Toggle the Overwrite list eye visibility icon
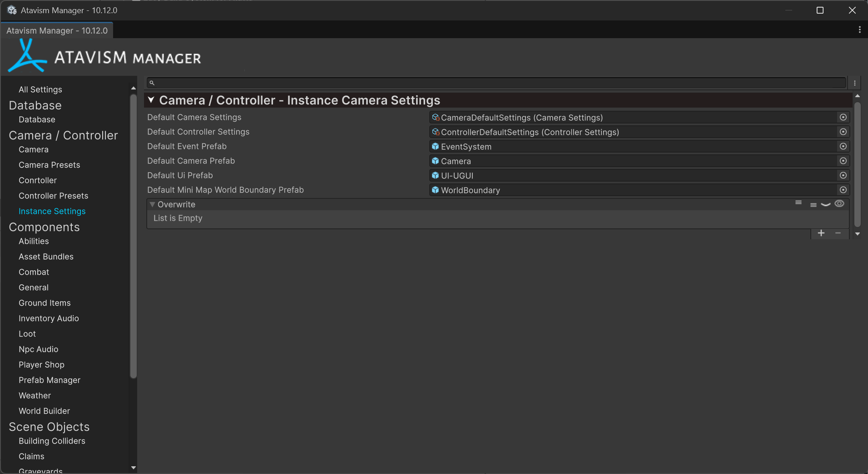The image size is (868, 474). coord(839,203)
